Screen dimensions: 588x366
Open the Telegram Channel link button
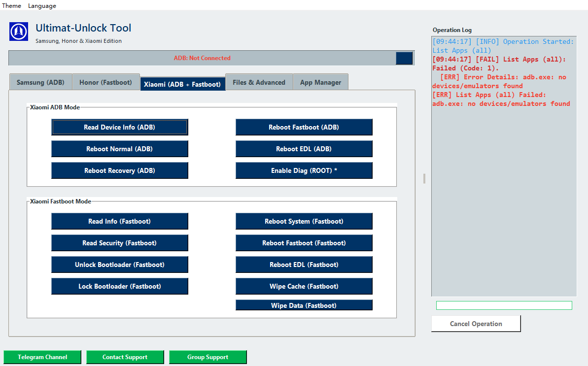click(x=42, y=357)
